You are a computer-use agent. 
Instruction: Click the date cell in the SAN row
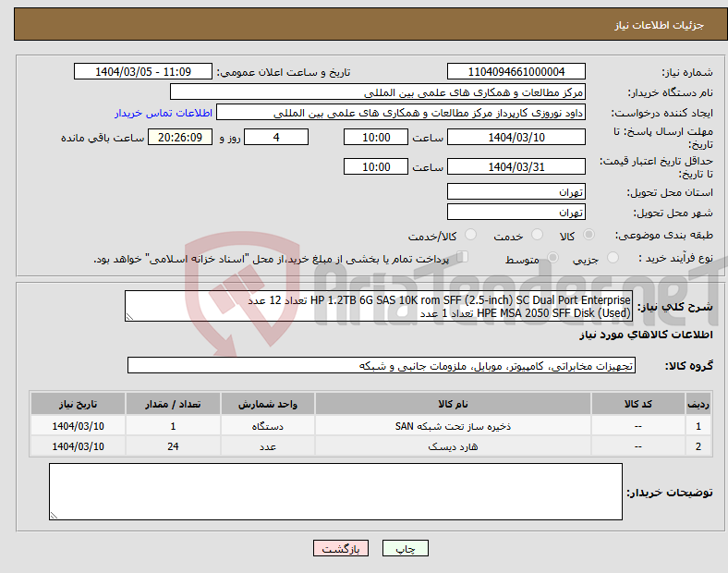(78, 426)
